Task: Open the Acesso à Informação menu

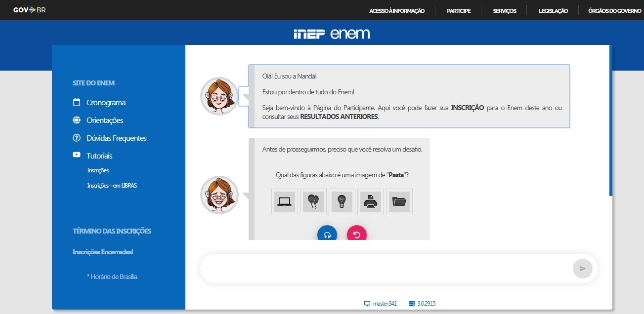Action: pyautogui.click(x=397, y=11)
